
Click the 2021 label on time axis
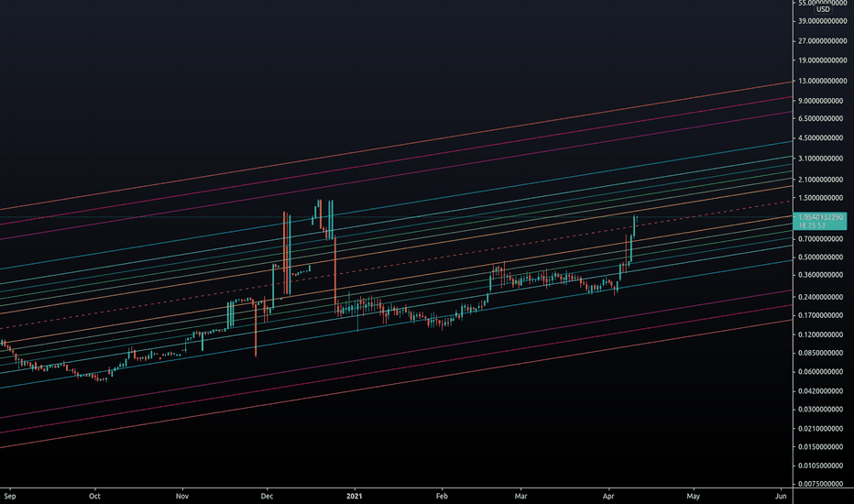coord(354,497)
